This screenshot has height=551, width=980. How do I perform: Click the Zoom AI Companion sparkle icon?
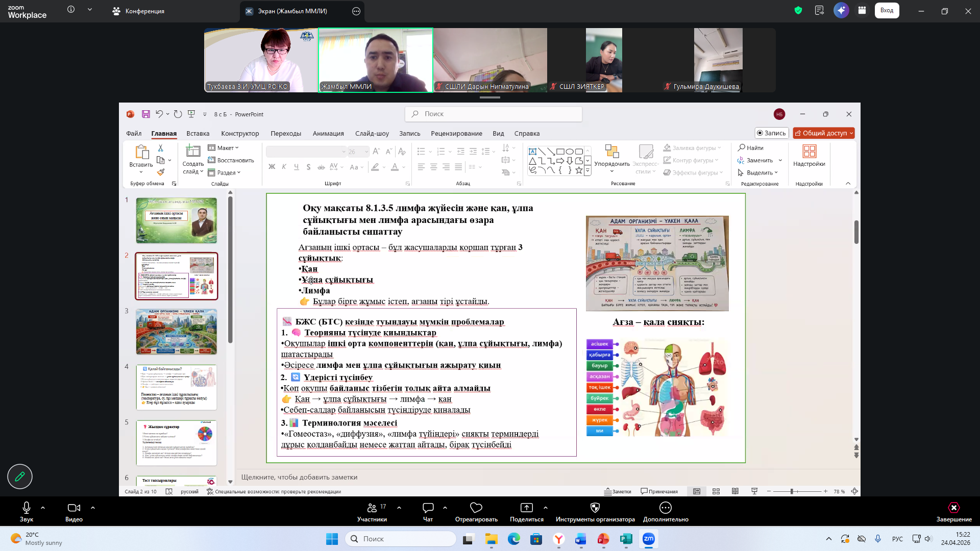click(x=841, y=10)
